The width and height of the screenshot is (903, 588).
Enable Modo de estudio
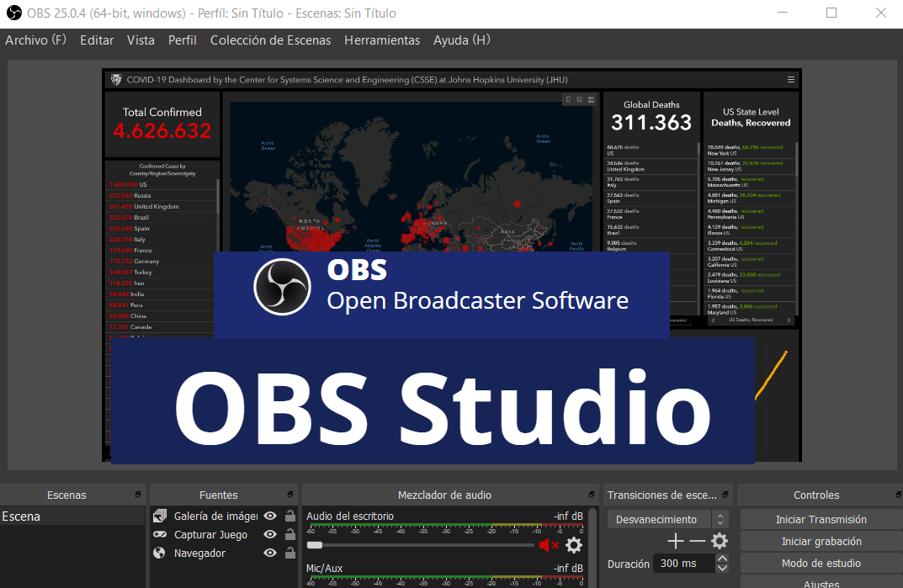[820, 563]
